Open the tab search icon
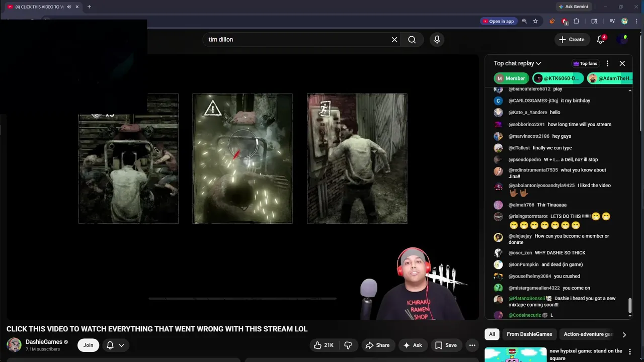Image resolution: width=644 pixels, height=362 pixels. click(594, 21)
